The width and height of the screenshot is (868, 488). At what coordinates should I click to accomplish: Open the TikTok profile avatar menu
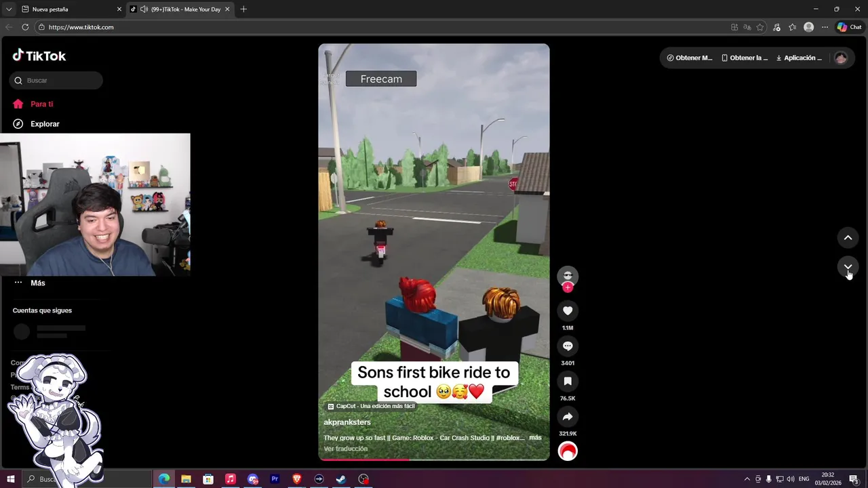coord(841,58)
